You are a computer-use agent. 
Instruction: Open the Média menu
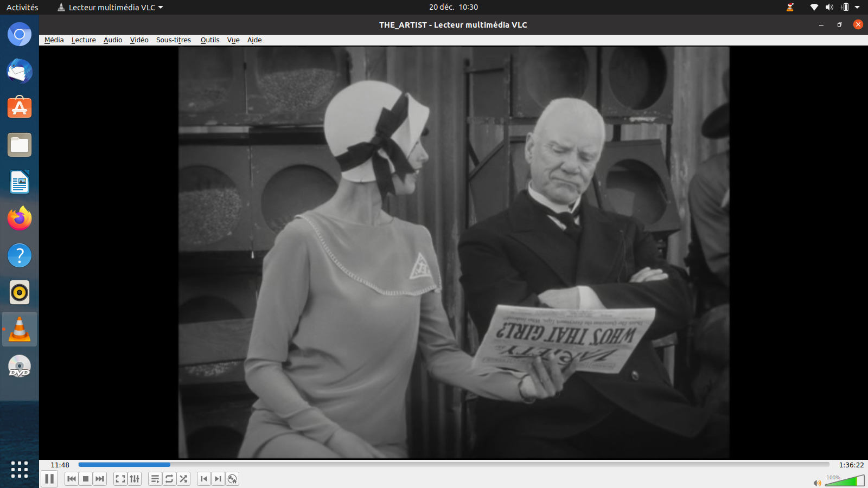(54, 40)
